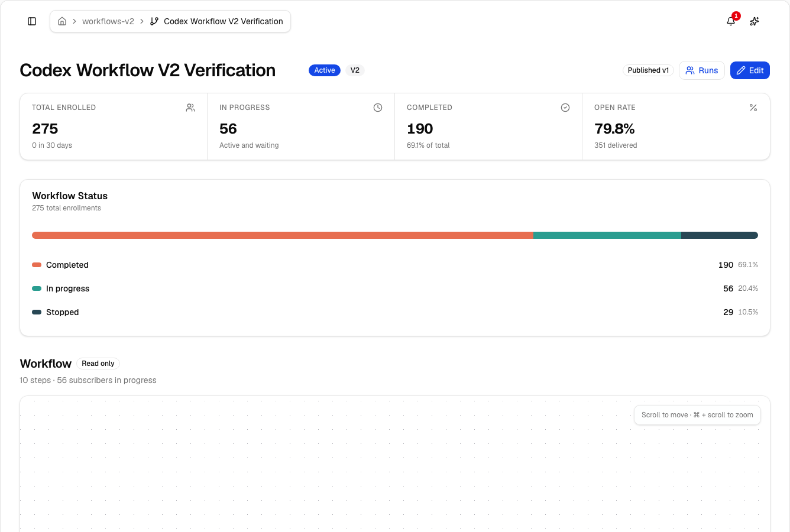
Task: Click the V2 version badge
Action: click(355, 70)
